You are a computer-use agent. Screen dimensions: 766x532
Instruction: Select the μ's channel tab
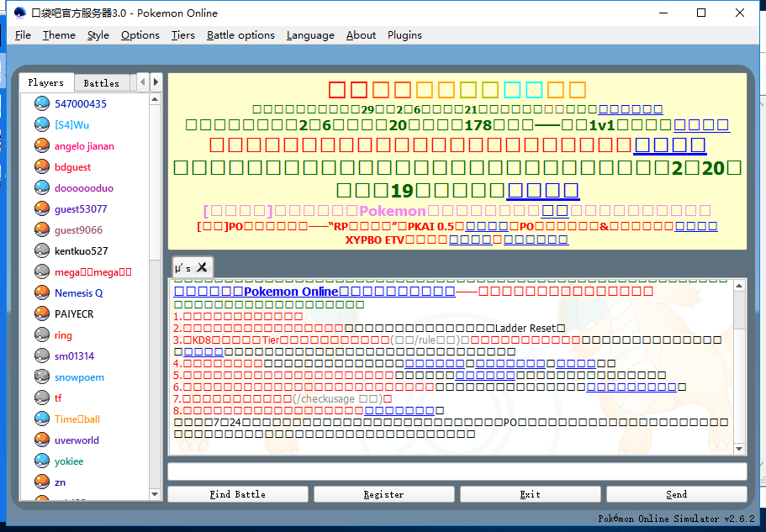coord(183,267)
